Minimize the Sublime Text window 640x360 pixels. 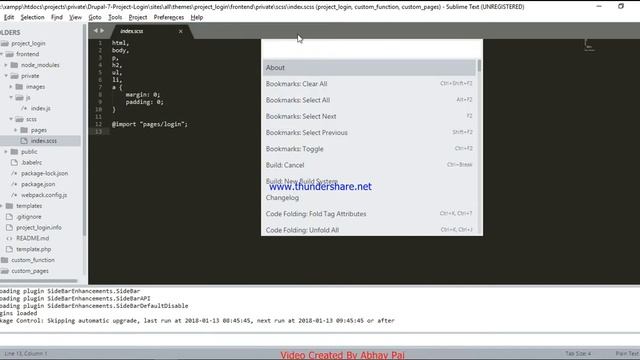coord(599,7)
